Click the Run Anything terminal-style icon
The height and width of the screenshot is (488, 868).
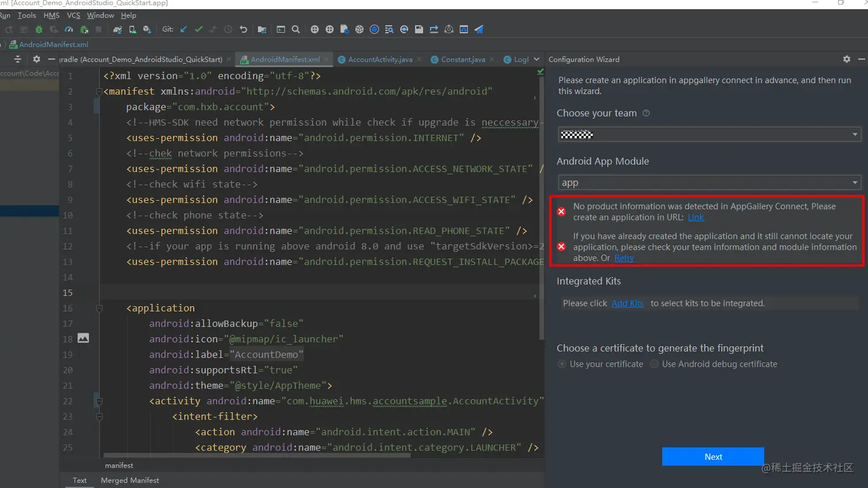[281, 29]
